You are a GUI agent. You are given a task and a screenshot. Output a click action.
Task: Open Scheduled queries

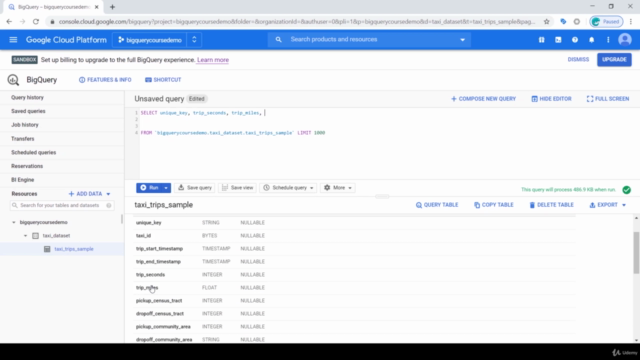click(x=33, y=153)
